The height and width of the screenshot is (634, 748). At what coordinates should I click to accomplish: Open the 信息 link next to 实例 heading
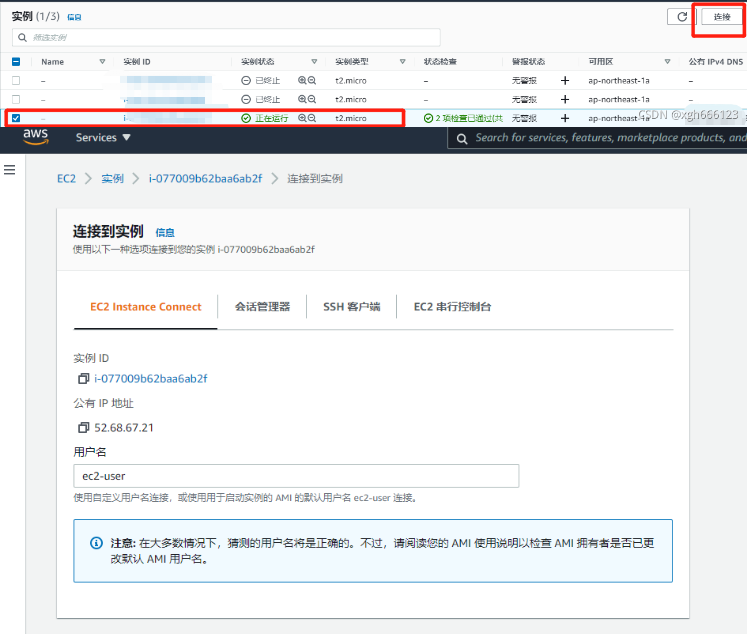point(74,17)
